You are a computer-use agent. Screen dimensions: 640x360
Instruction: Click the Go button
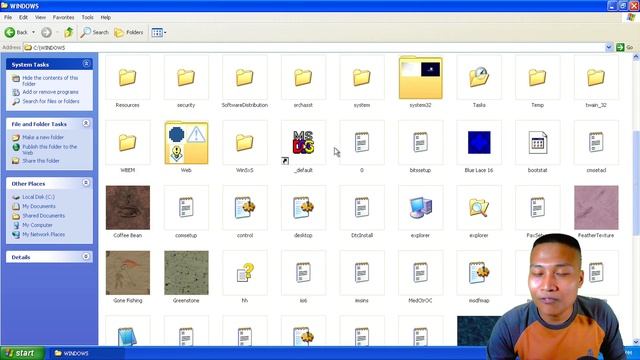[625, 47]
